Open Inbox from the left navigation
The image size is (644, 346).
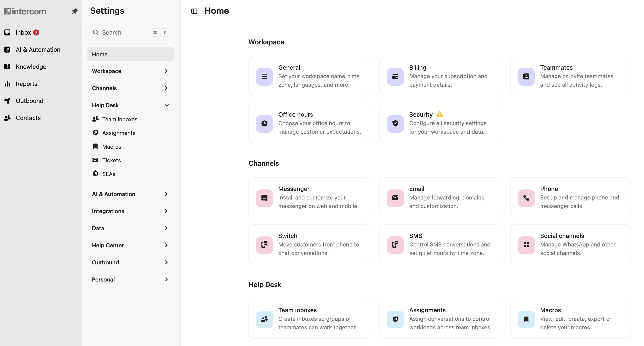pyautogui.click(x=23, y=32)
